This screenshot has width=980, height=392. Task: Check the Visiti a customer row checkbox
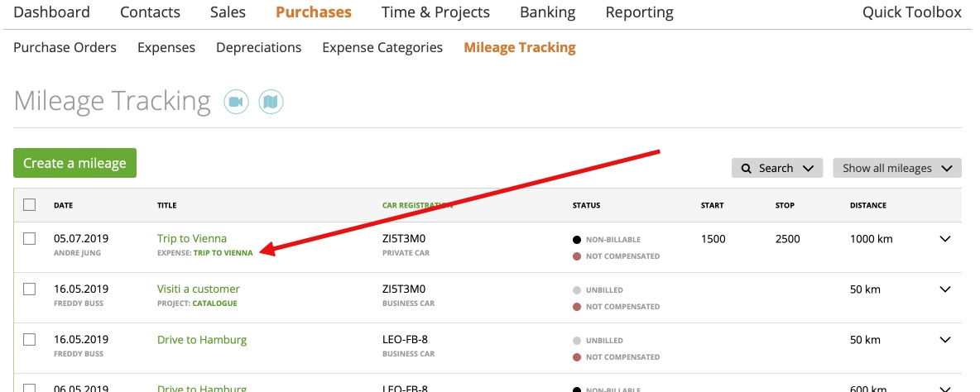(x=29, y=289)
